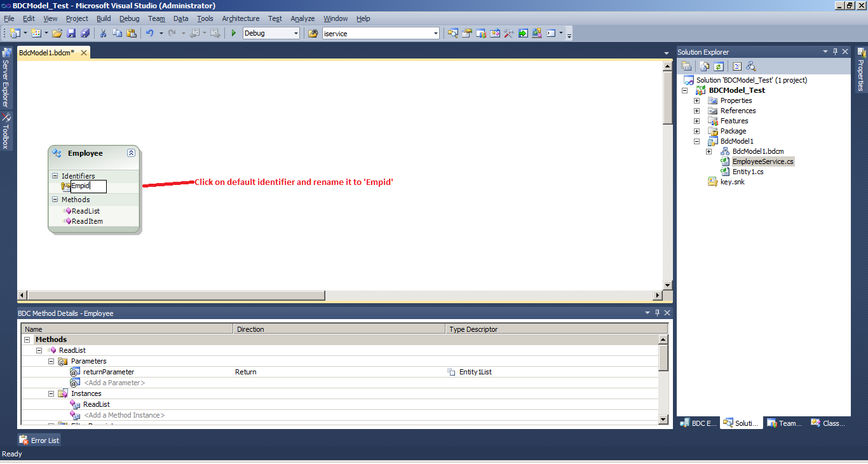Switch to the Class View bottom tab
This screenshot has height=464, width=868.
[828, 423]
